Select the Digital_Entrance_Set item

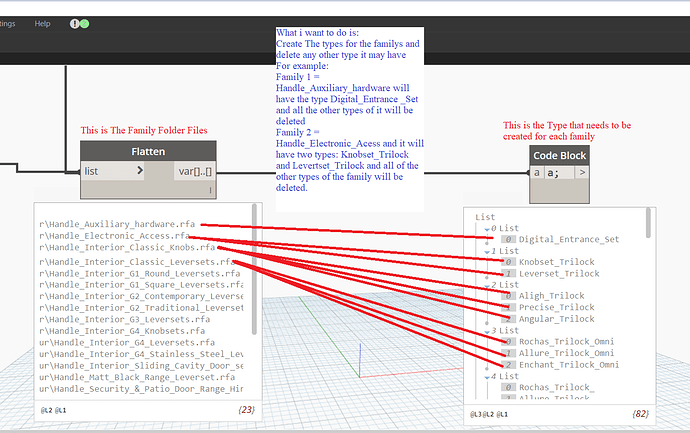point(569,239)
